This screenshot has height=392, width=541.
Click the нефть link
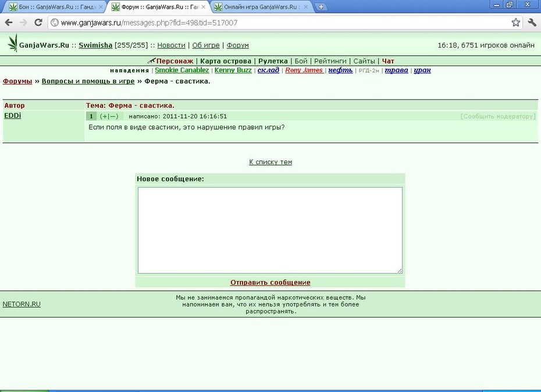(340, 70)
